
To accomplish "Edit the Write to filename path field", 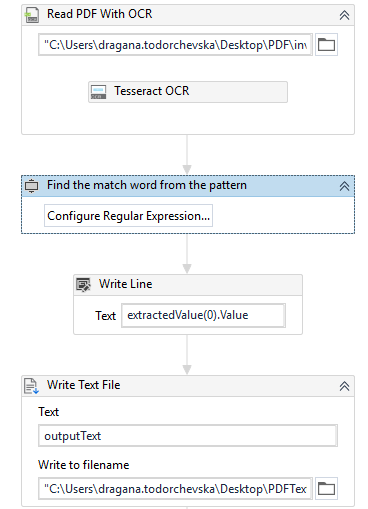I will (175, 489).
